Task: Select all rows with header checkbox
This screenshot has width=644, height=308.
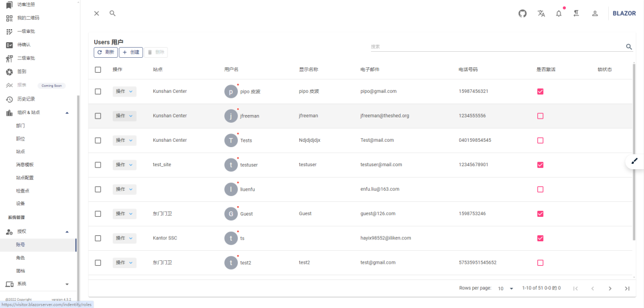Action: point(98,70)
